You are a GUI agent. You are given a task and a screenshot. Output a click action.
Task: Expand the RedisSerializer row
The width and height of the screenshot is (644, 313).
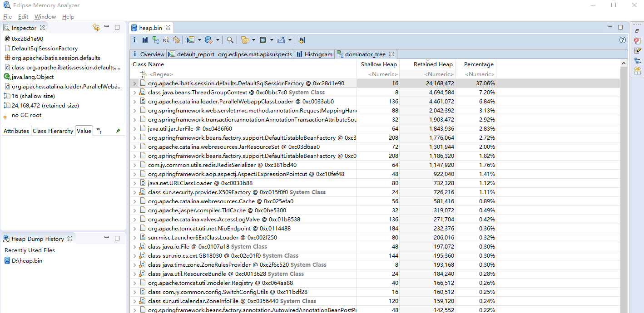[x=134, y=165]
